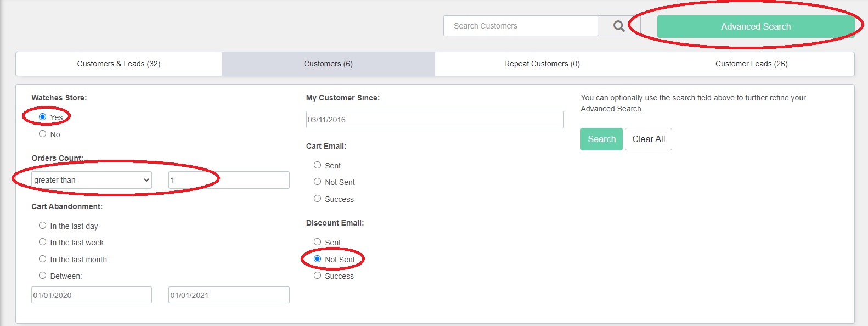Select Yes for Watches Store
Image resolution: width=868 pixels, height=326 pixels.
point(42,116)
